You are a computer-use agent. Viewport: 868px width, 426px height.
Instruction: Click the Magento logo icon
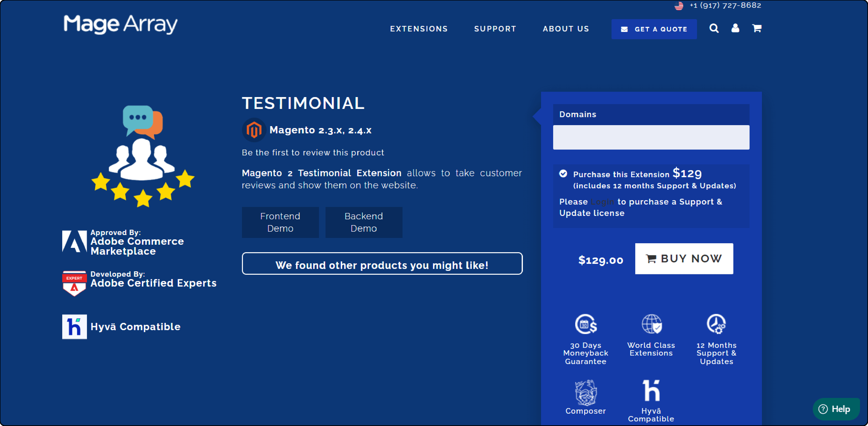254,130
